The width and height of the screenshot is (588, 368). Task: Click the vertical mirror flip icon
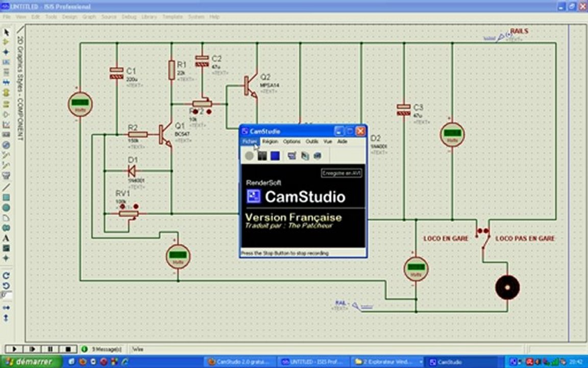tap(6, 318)
